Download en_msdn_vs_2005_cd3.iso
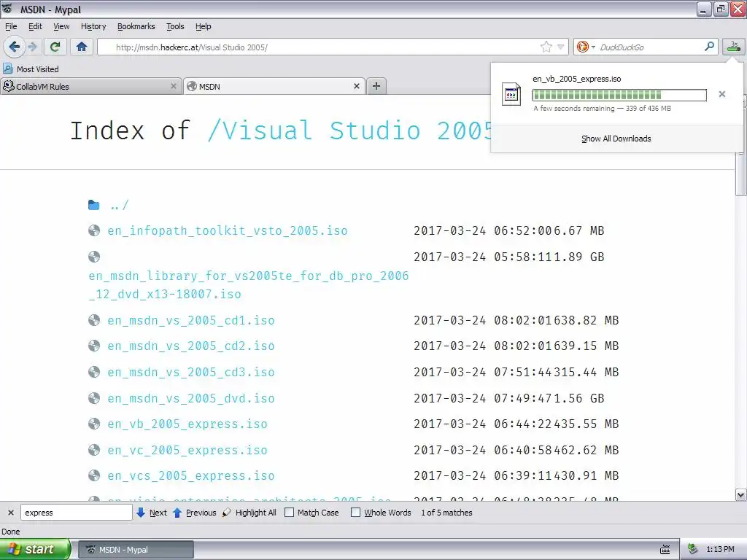The width and height of the screenshot is (747, 560). (x=191, y=372)
